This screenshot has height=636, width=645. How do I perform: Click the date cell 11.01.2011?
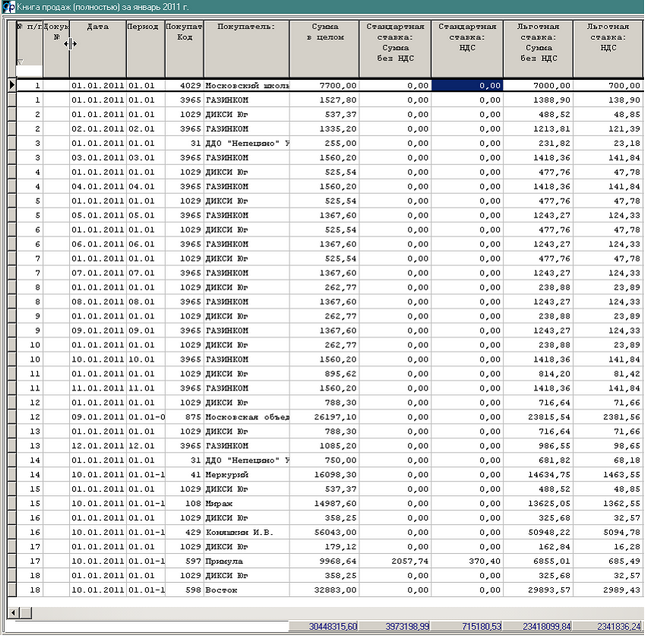click(98, 388)
